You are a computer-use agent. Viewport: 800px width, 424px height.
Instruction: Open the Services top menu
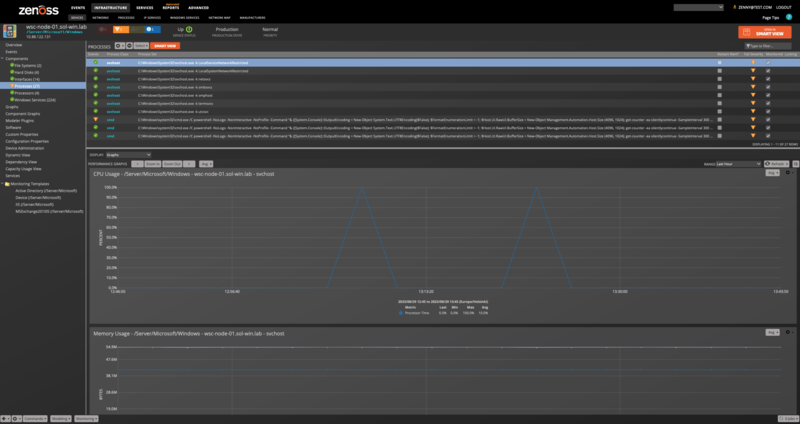tap(145, 8)
